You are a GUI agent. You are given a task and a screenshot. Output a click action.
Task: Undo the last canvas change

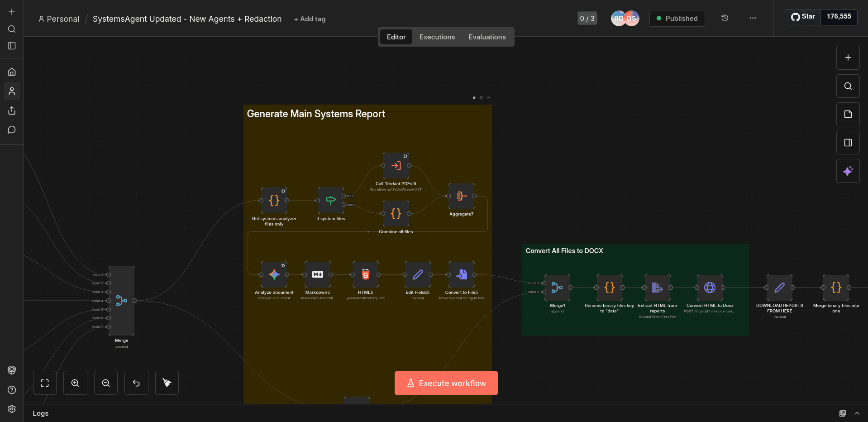(136, 383)
